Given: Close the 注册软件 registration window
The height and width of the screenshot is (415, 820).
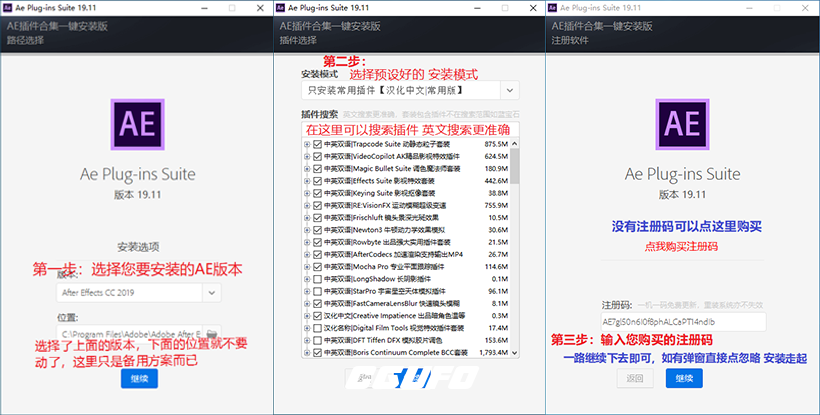Looking at the screenshot, I should pos(805,8).
